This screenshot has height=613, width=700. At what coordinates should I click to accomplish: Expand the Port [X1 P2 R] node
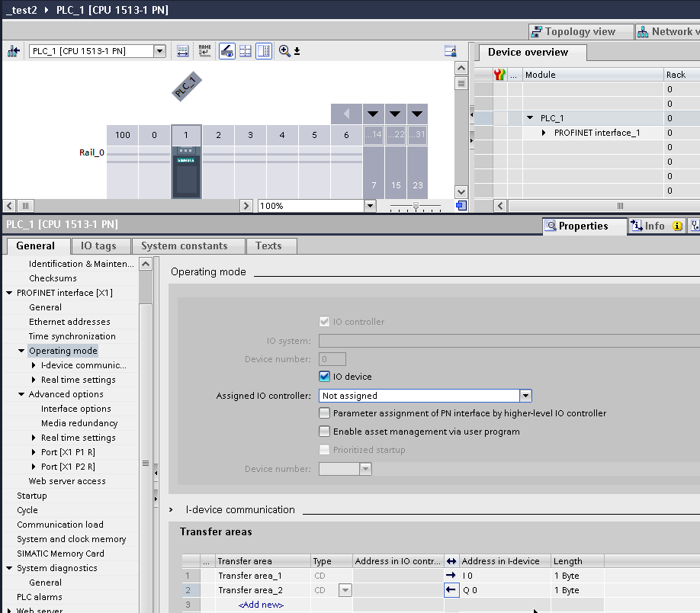(34, 467)
